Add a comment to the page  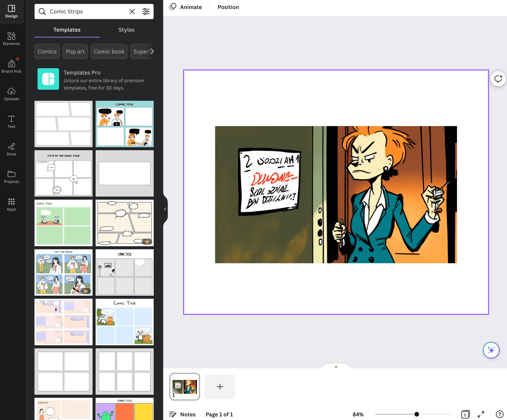pyautogui.click(x=498, y=79)
